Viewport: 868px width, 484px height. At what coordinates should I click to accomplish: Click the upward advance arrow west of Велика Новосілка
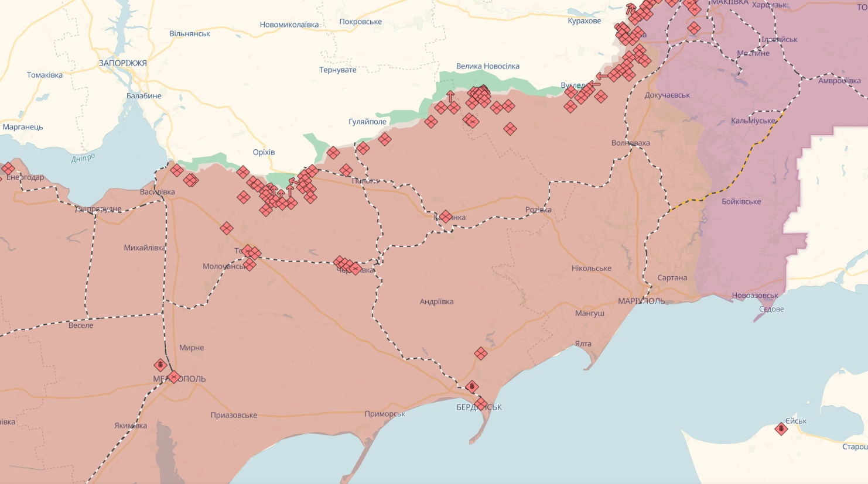pos(450,96)
